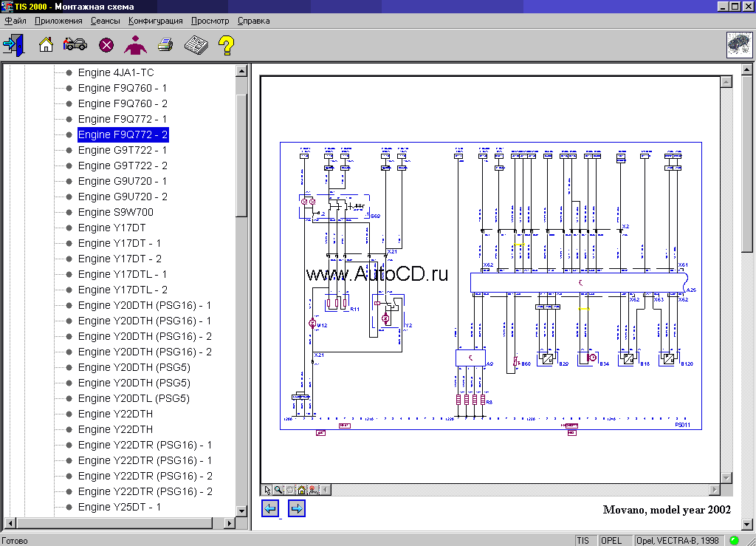Screen dimensions: 756x546
Task: Open the Файл menu
Action: pos(16,21)
